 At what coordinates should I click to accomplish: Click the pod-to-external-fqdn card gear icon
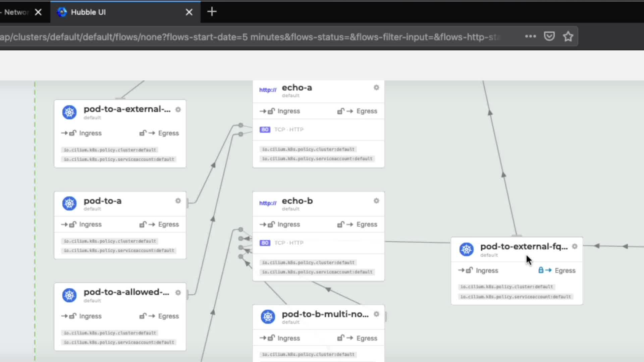click(575, 246)
